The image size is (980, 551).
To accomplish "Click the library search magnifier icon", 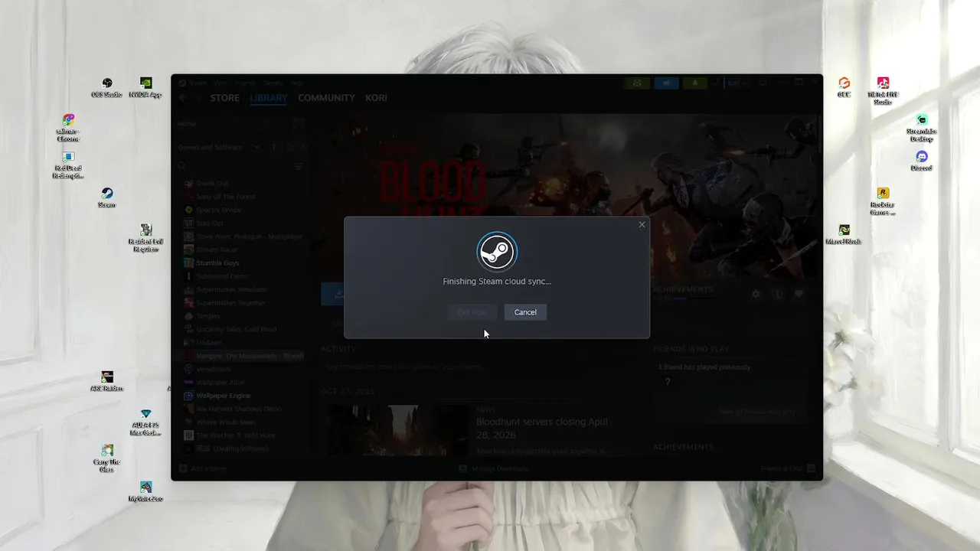I will pyautogui.click(x=182, y=166).
